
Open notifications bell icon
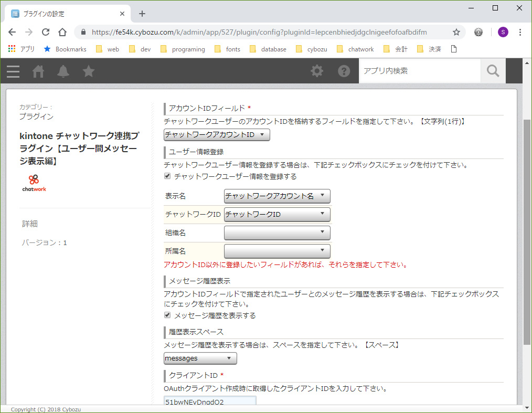click(63, 71)
